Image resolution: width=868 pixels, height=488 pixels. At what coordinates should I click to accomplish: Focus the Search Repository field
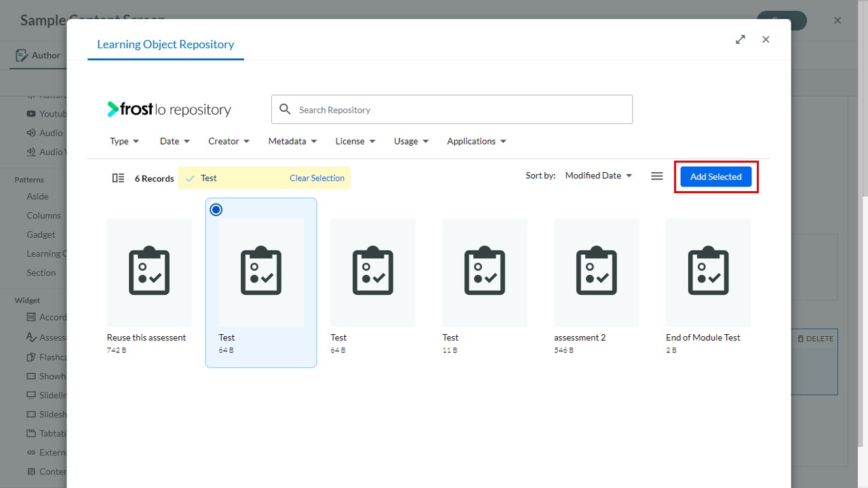(452, 109)
